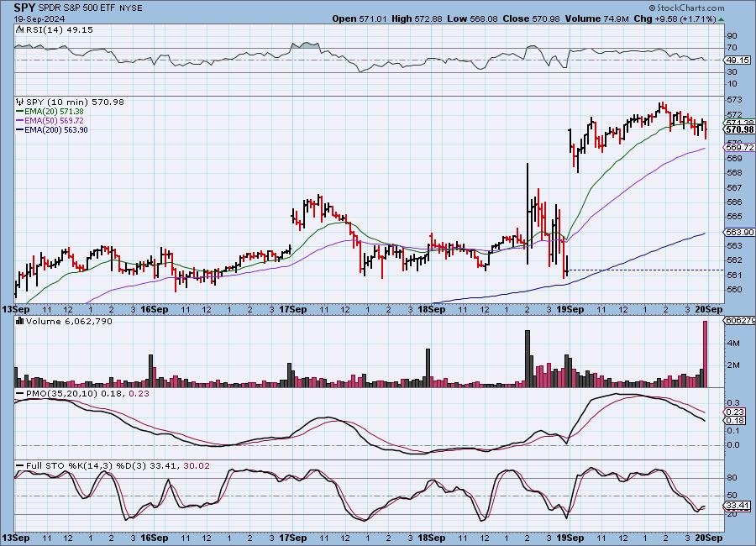This screenshot has height=546, width=756.
Task: Click the Chg +9.58 (+1.71%) text
Action: [675, 18]
